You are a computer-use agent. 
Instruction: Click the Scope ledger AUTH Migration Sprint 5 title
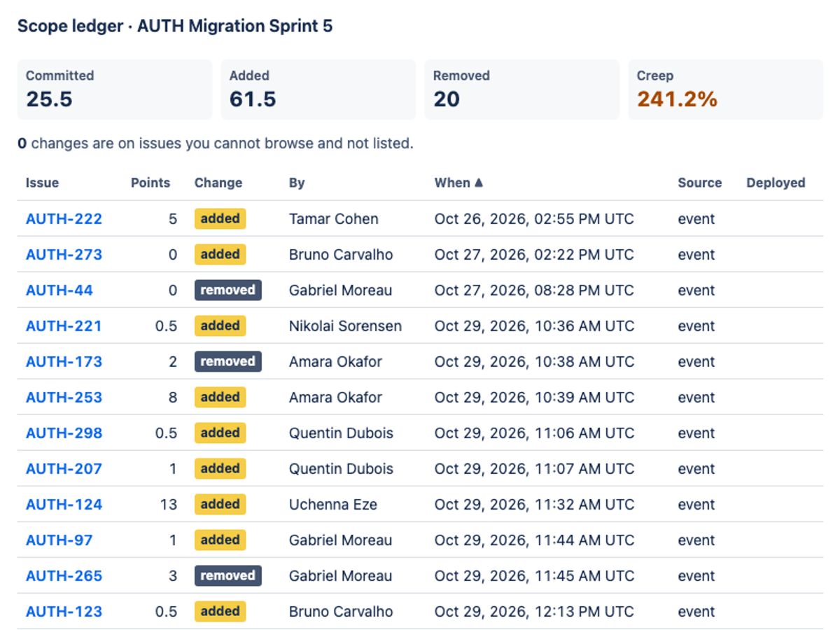click(x=175, y=27)
